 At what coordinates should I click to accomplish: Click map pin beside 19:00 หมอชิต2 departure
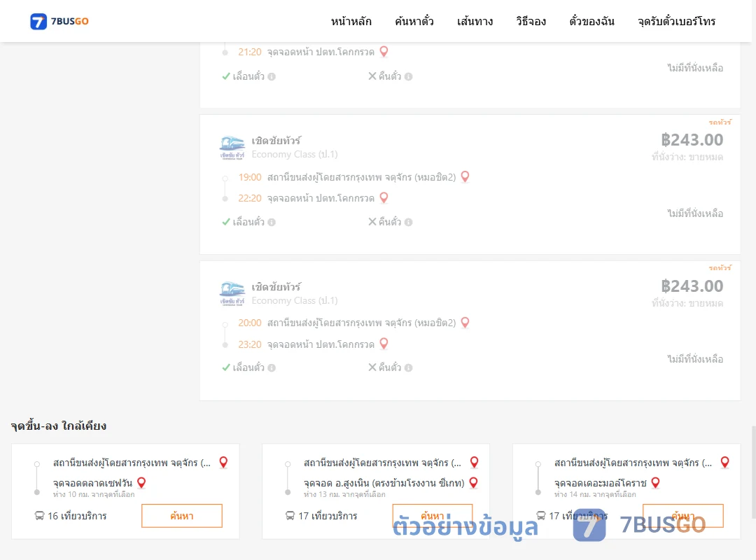(x=465, y=177)
